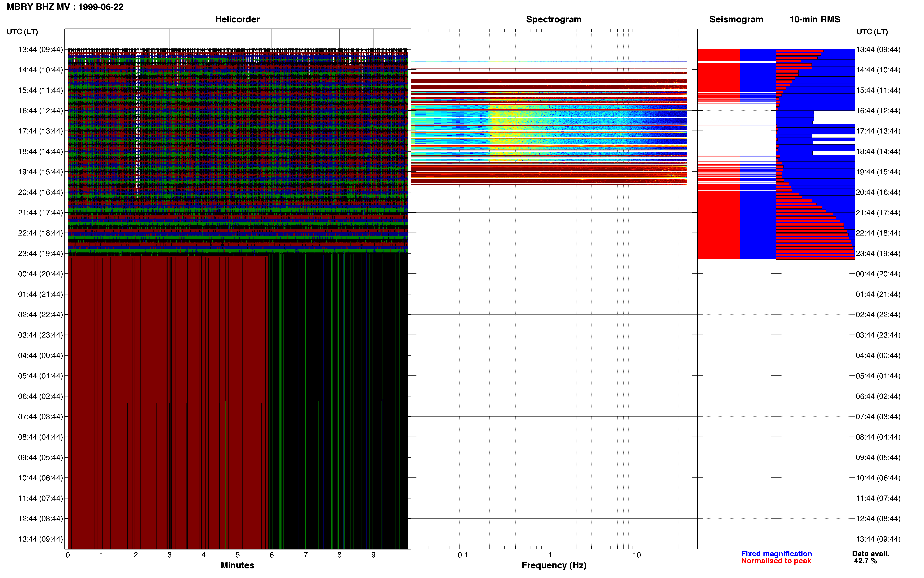Click left time label '08:44 (04:44)'
This screenshot has height=578, width=924.
pyautogui.click(x=41, y=437)
